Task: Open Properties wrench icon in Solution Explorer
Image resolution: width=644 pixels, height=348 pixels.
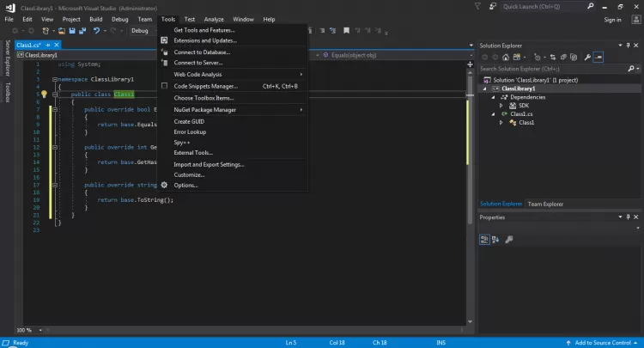Action: coord(586,57)
